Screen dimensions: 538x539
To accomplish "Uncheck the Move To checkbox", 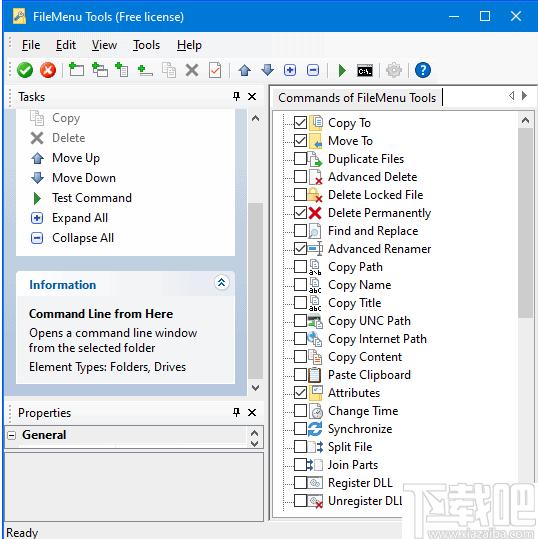I will point(300,141).
